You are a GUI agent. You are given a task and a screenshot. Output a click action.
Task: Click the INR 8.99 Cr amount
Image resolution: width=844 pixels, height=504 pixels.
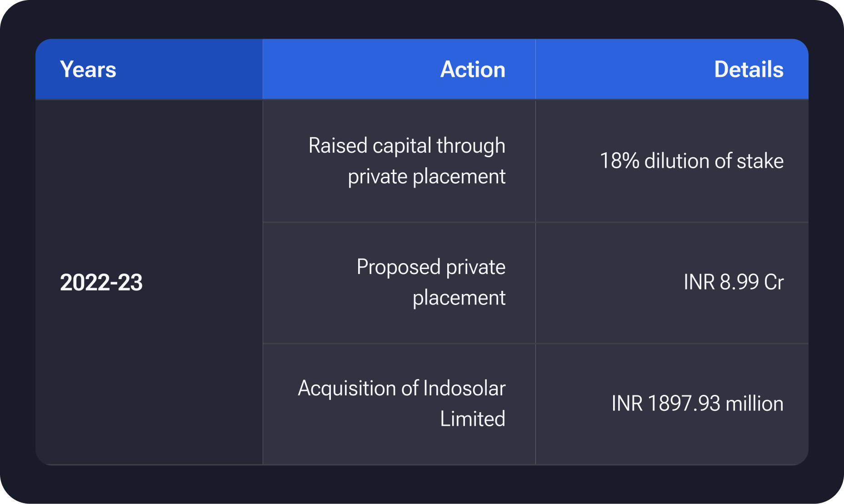pyautogui.click(x=734, y=282)
